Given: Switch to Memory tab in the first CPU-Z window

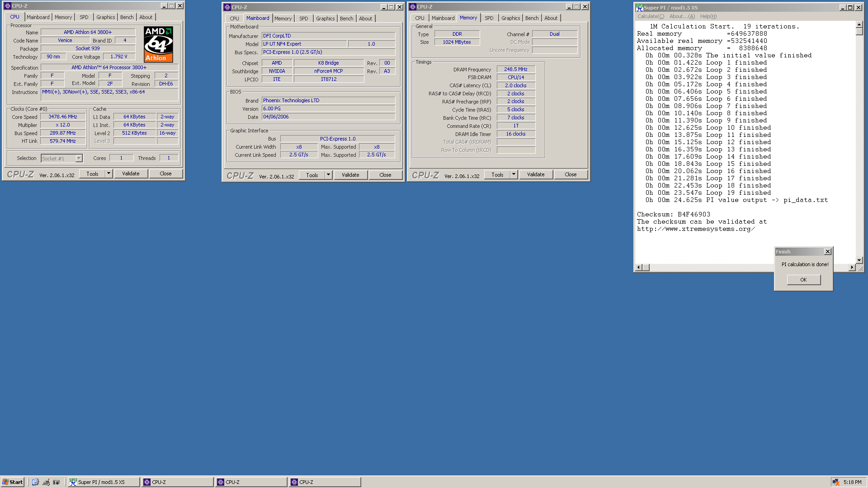Looking at the screenshot, I should (x=63, y=17).
